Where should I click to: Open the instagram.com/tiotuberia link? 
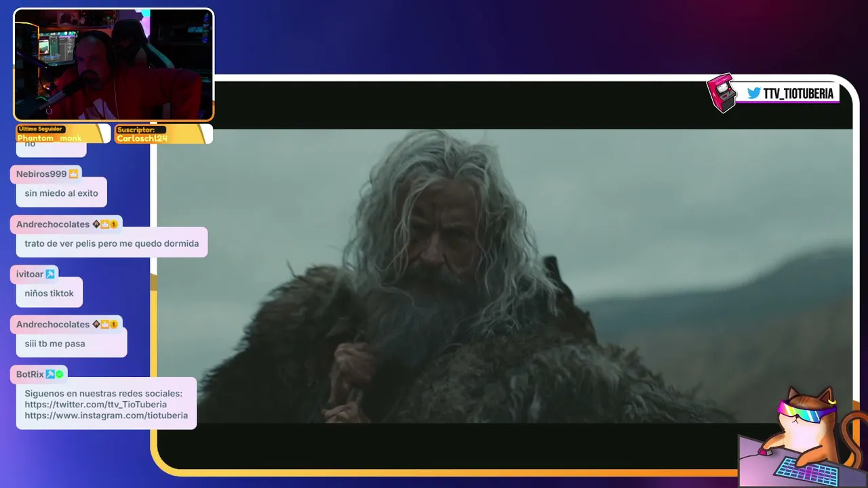coord(106,415)
